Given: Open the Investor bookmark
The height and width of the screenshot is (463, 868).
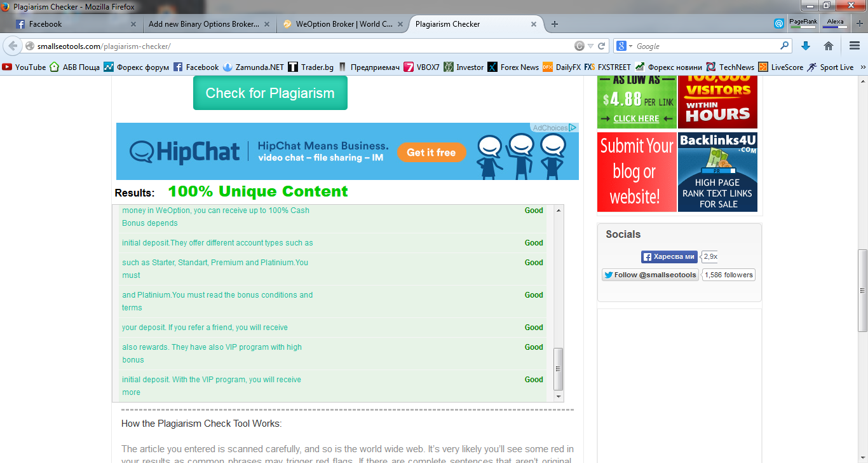Looking at the screenshot, I should 464,67.
